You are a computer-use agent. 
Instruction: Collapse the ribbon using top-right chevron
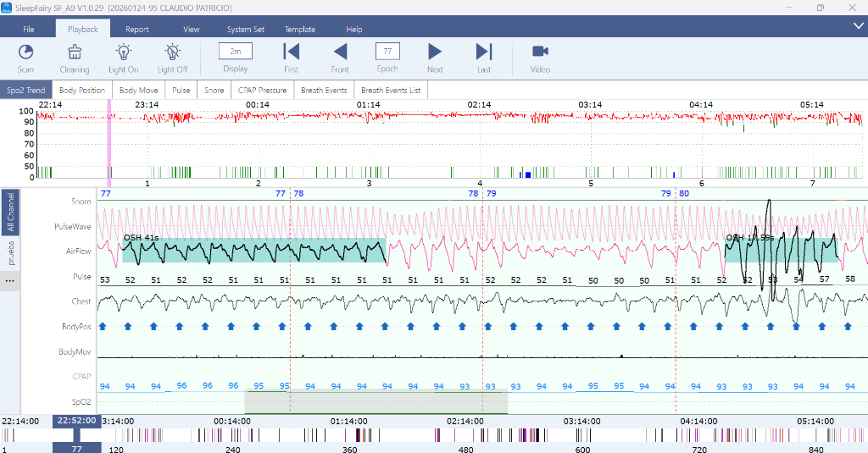tap(858, 27)
